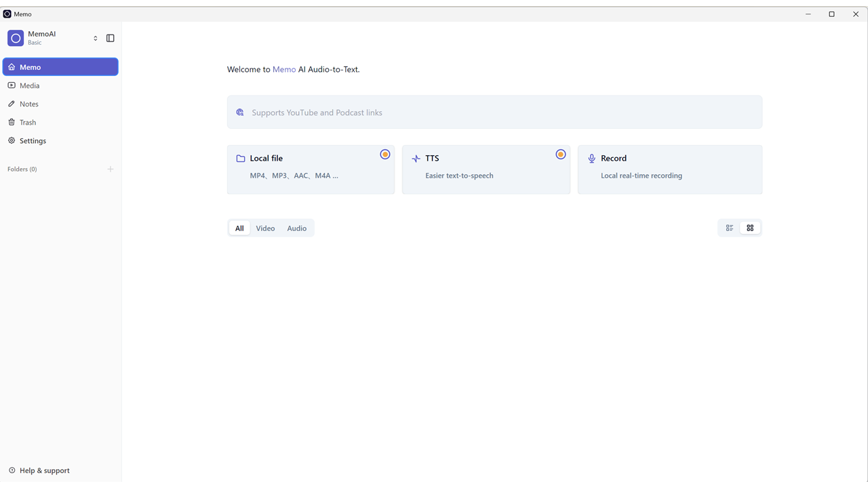Open Trash from the sidebar
Viewport: 868px width, 488px height.
click(28, 123)
